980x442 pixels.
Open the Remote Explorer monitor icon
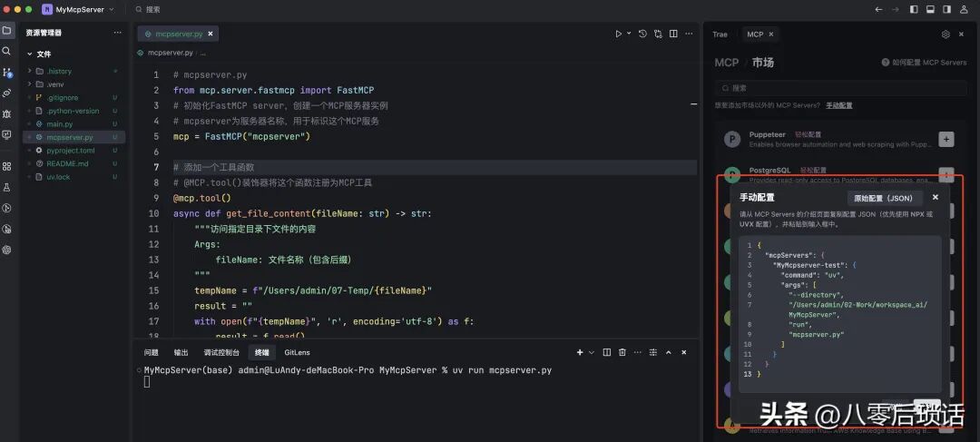7,134
